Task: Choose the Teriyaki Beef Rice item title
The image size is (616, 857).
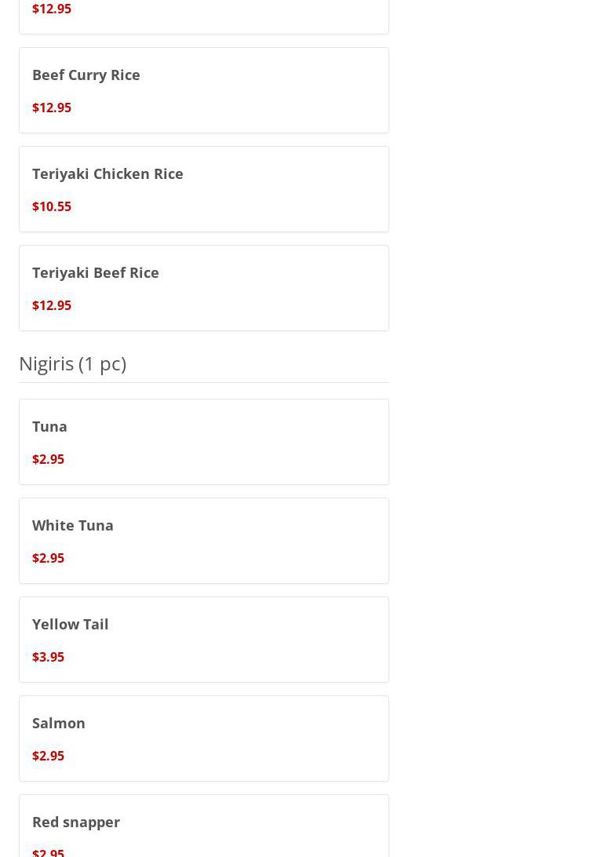Action: pyautogui.click(x=96, y=272)
